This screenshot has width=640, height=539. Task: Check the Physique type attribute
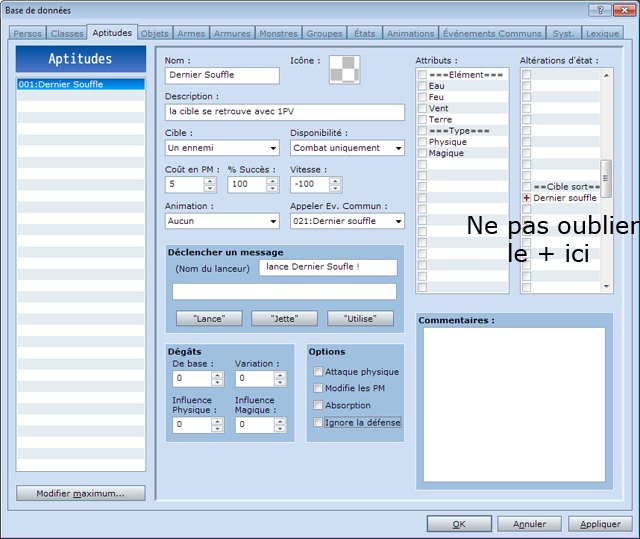coord(422,142)
